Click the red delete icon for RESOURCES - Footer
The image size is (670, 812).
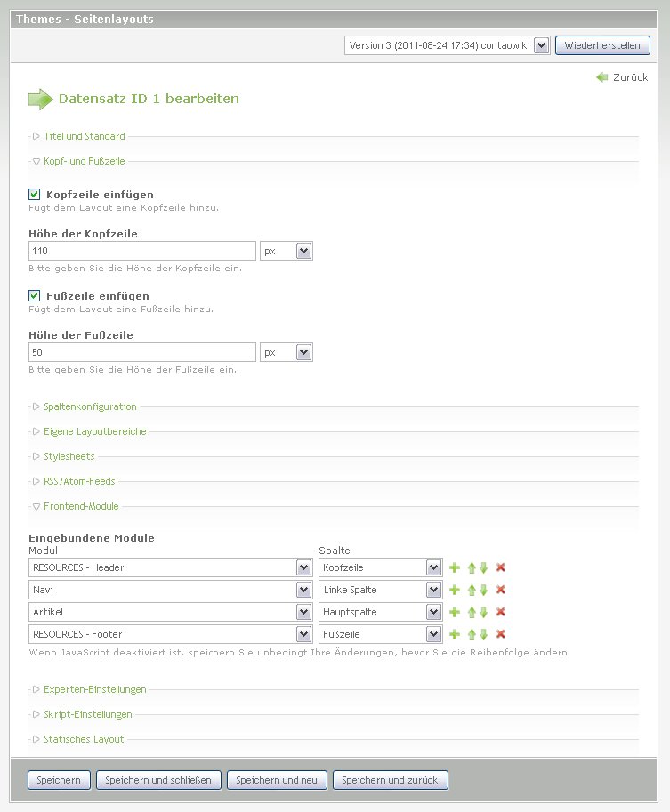[x=501, y=634]
